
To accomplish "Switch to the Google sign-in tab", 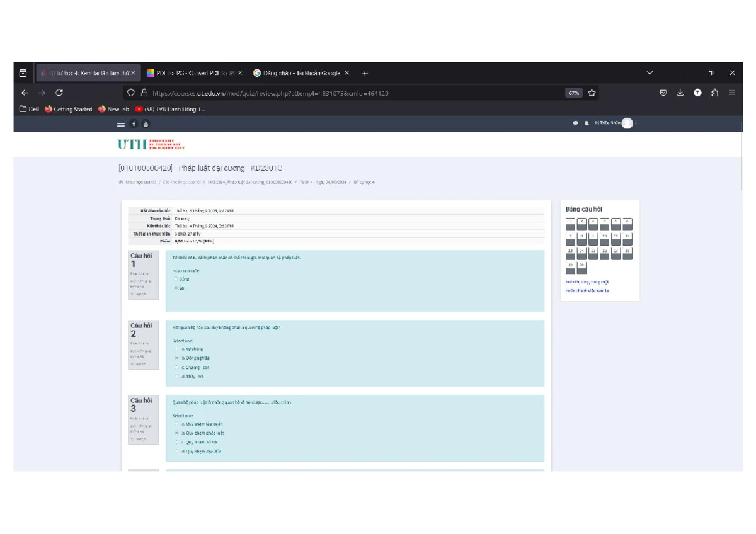I will coord(301,73).
